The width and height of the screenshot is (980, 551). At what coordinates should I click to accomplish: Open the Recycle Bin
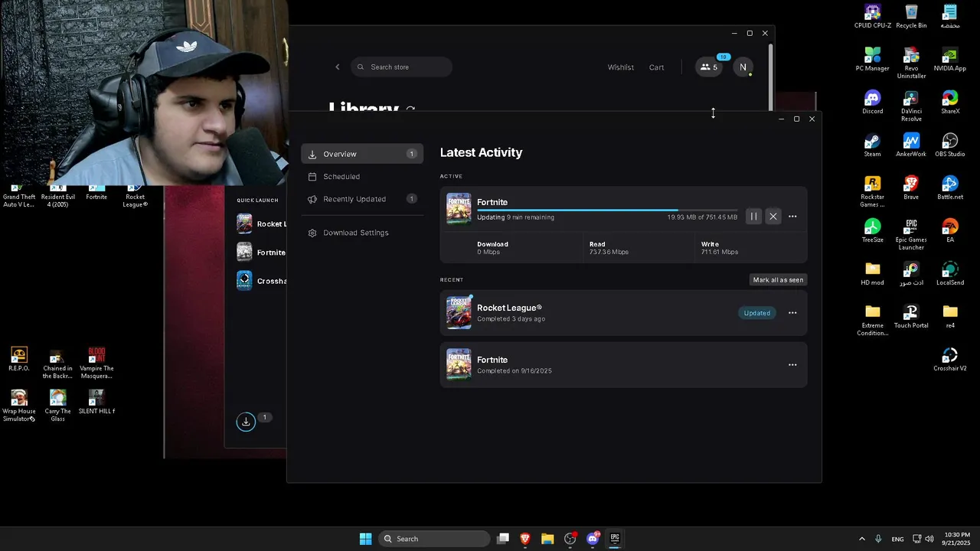pos(911,17)
